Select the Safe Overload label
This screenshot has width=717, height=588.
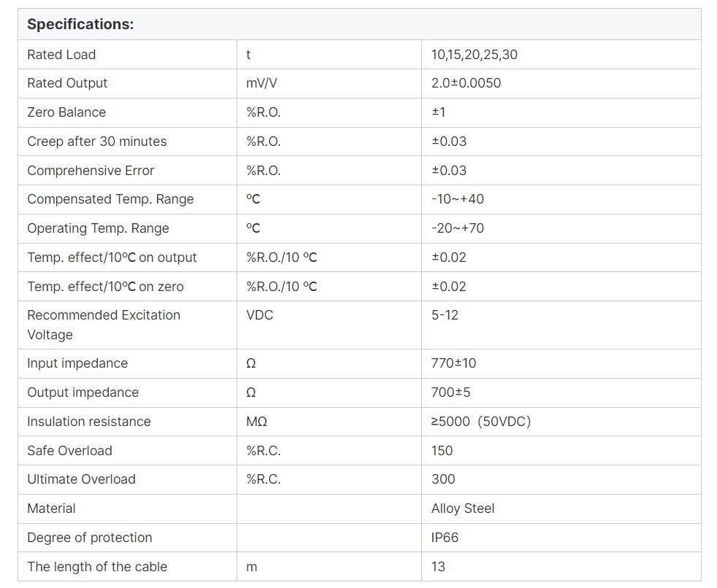pos(69,451)
